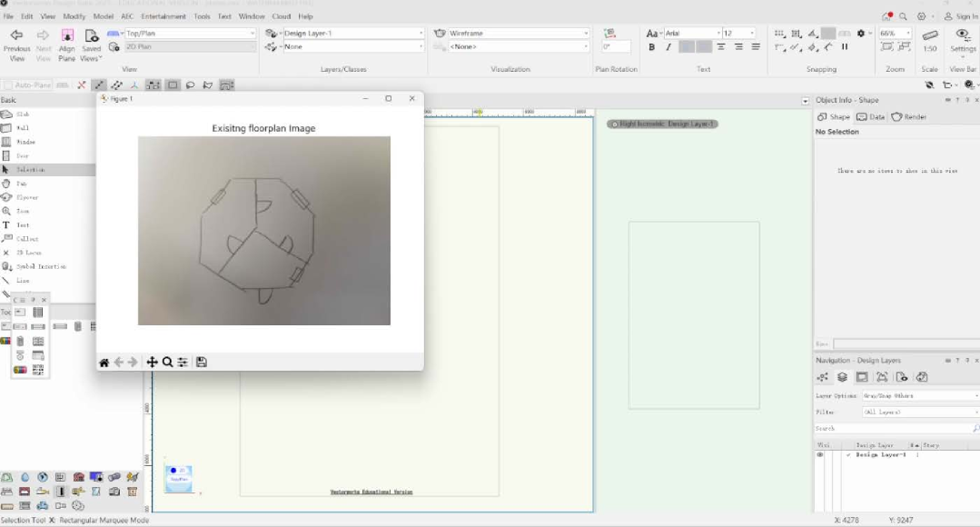Toggle visibility eye for Design Layer-1

point(820,454)
